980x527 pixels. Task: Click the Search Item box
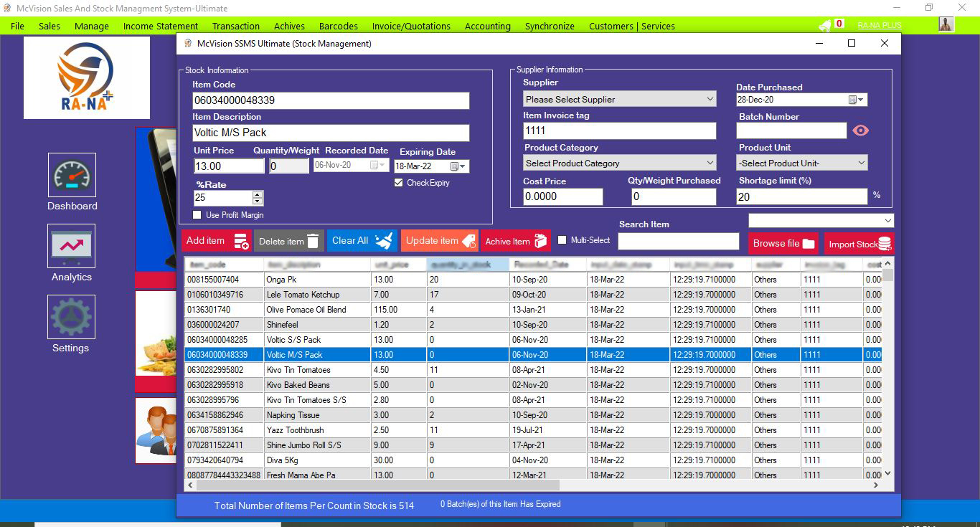pyautogui.click(x=678, y=242)
